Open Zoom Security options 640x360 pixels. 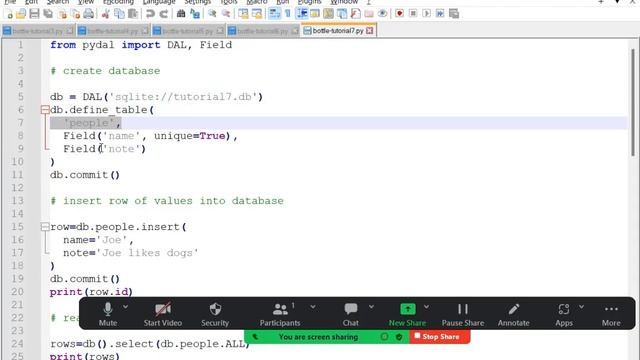[x=215, y=314]
